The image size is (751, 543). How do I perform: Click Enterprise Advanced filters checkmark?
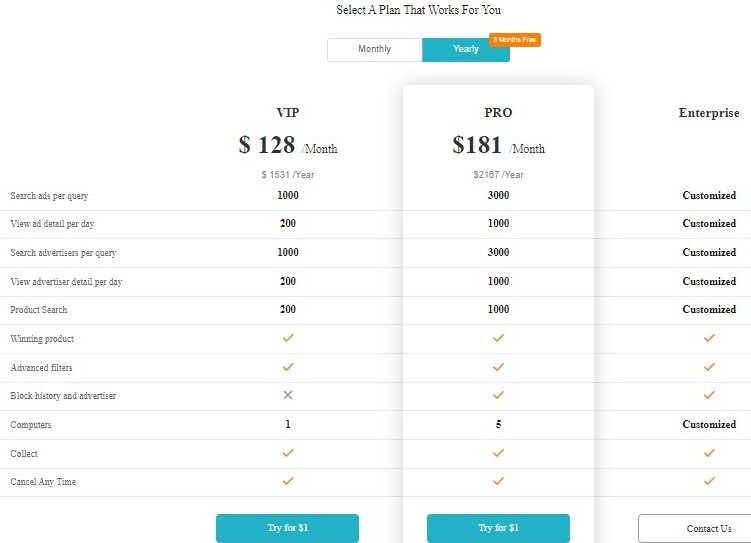[x=709, y=367]
